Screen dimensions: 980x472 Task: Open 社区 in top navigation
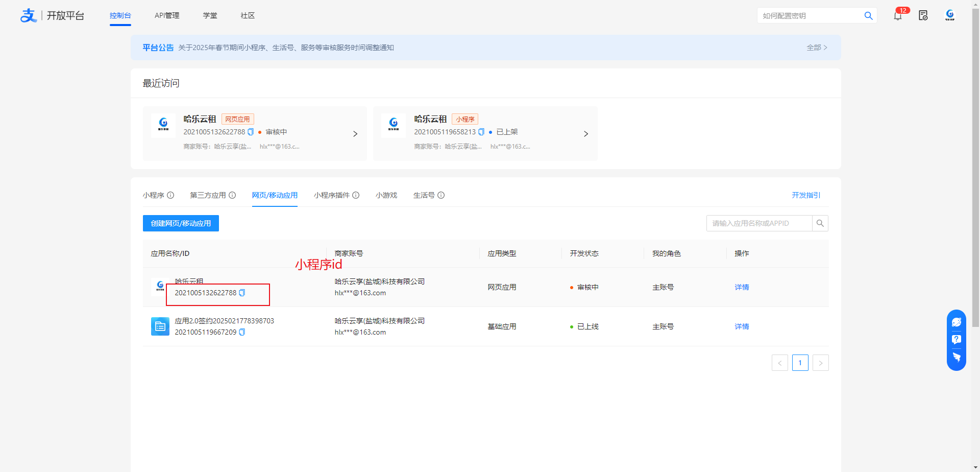(x=248, y=15)
